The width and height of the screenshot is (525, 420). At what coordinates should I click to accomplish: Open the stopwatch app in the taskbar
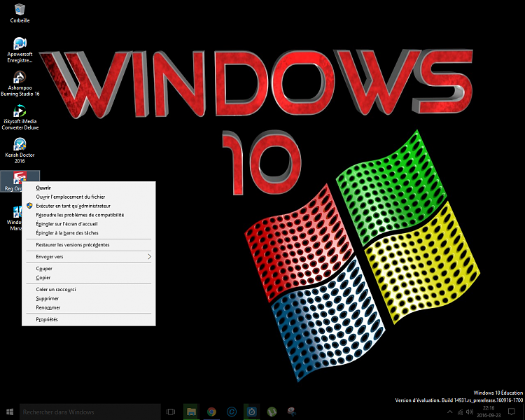point(251,412)
